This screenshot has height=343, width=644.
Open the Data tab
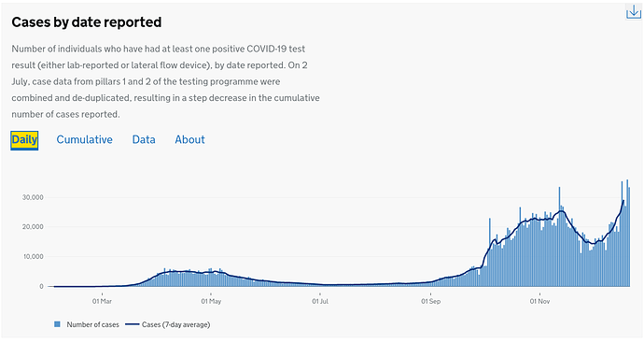[x=144, y=140]
